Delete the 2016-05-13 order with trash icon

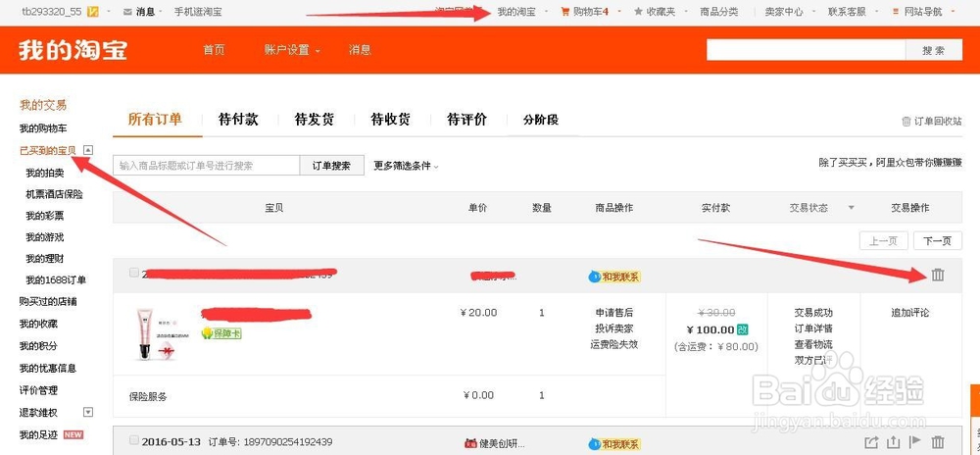tap(938, 442)
